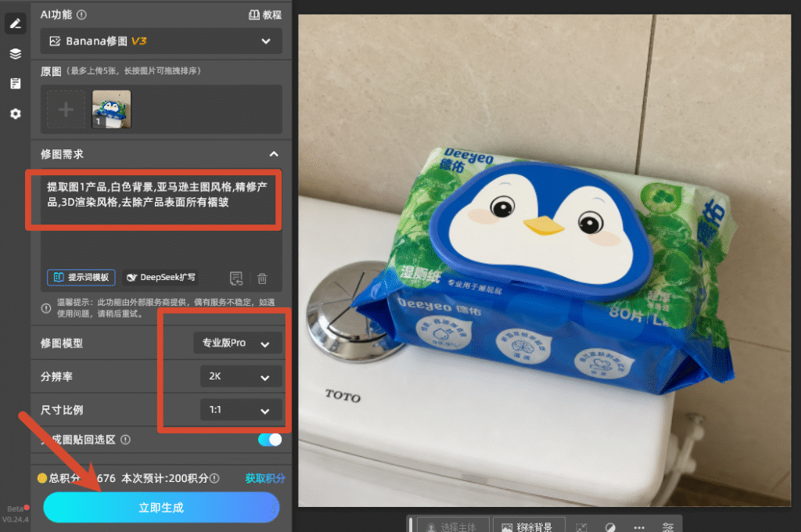801x532 pixels.
Task: Open the 修图模型 专业版Pro dropdown
Action: coord(238,343)
